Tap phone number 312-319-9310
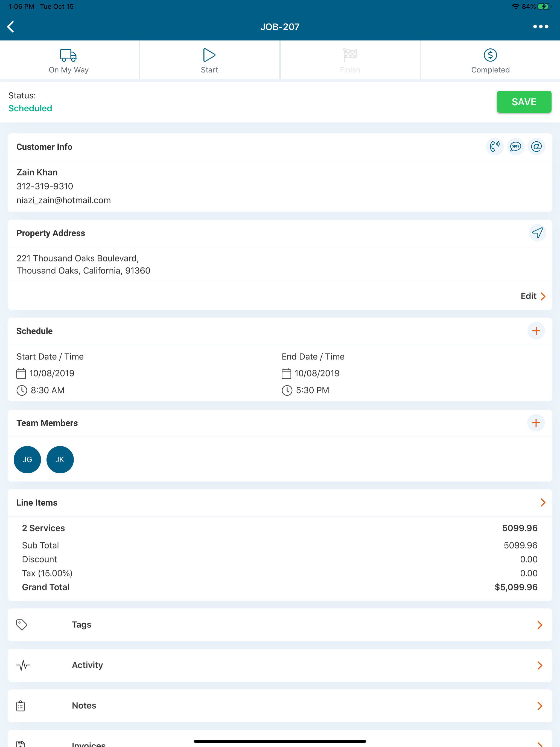Screen dimensions: 560x747 tap(45, 186)
